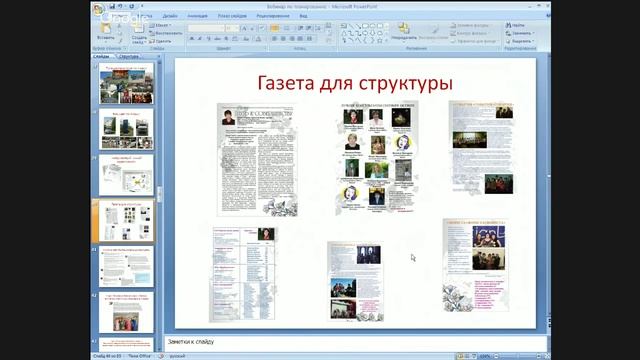Open the font name combo box
Viewport: 640px width, 360px height.
pyautogui.click(x=206, y=28)
